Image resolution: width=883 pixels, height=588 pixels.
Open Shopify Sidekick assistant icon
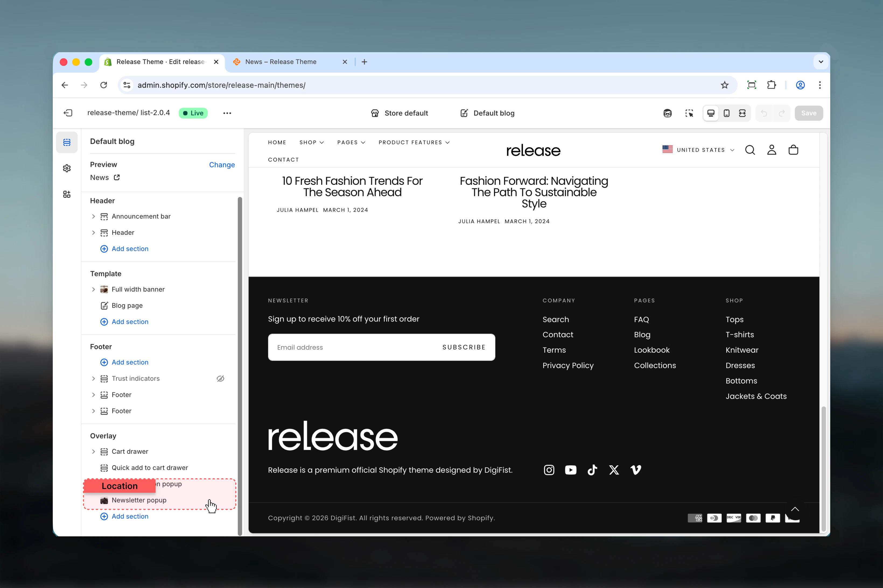tap(667, 113)
